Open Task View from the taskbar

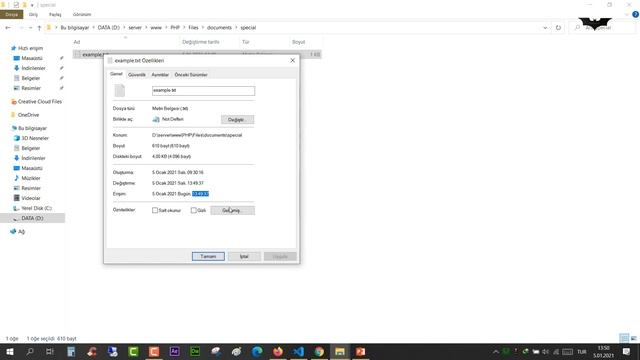click(50, 351)
